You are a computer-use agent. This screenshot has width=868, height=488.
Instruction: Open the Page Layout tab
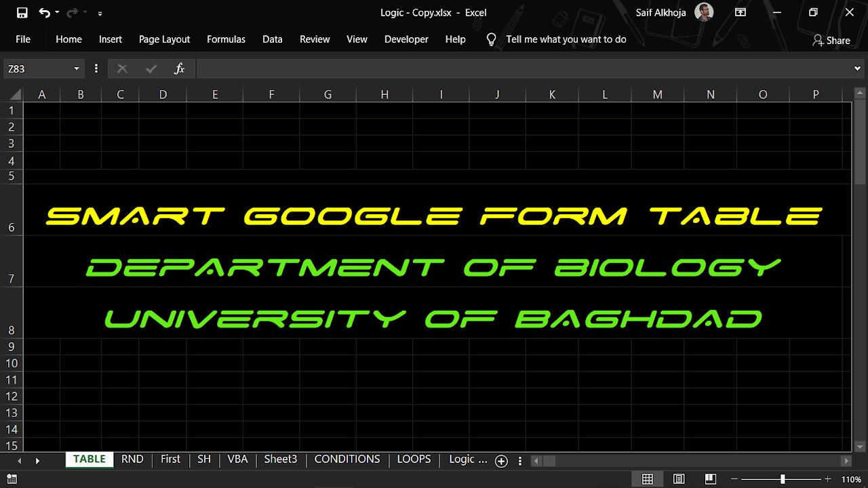coord(164,39)
